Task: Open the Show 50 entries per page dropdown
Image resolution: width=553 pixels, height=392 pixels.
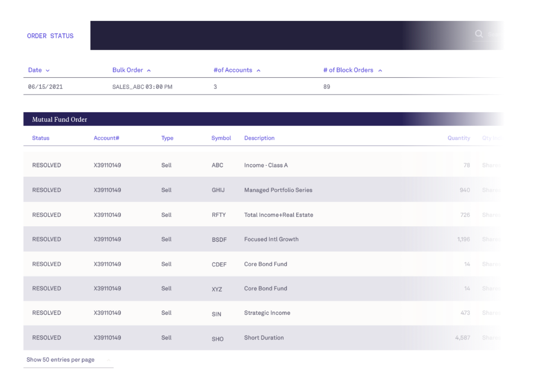Action: click(x=61, y=359)
